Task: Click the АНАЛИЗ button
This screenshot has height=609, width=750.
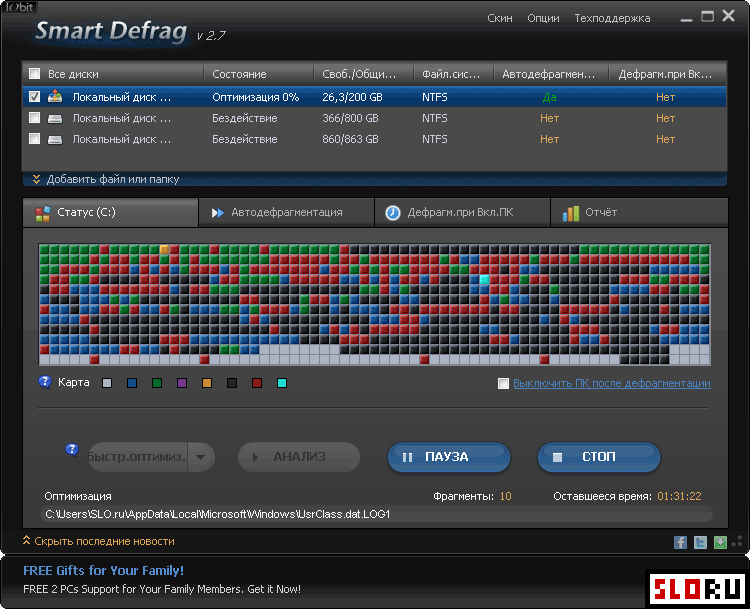Action: pos(299,457)
